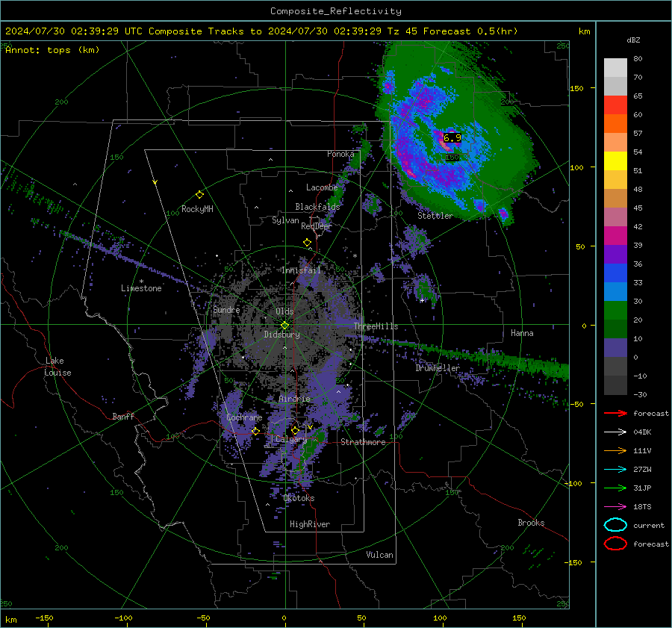Click the Ponoka city label
The height and width of the screenshot is (628, 672).
point(340,154)
